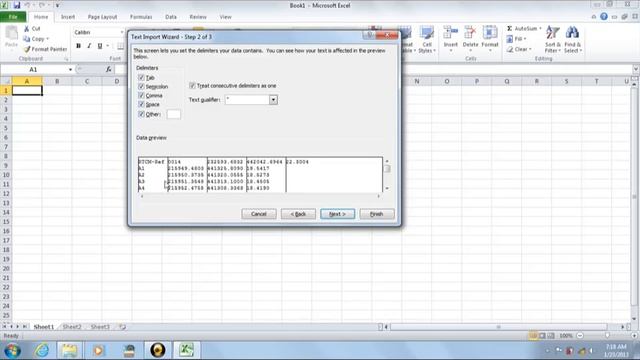
Task: Expand the Copy dropdown arrow
Action: pyautogui.click(x=48, y=39)
